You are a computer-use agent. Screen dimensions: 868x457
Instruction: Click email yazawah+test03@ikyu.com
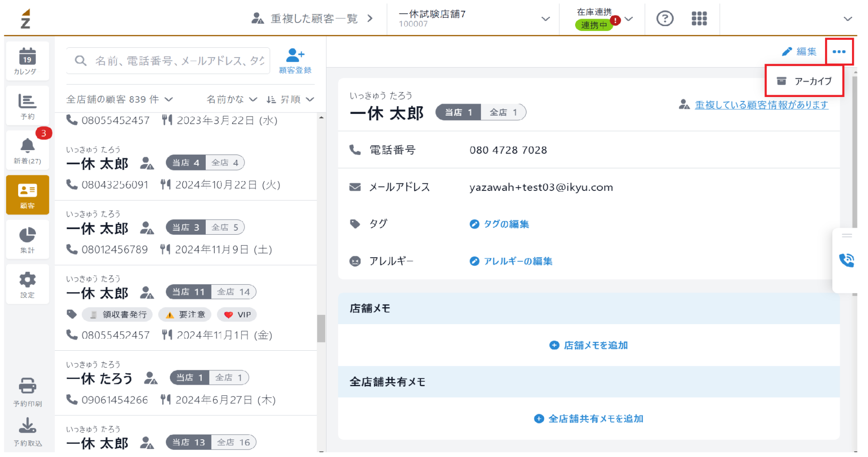(541, 187)
